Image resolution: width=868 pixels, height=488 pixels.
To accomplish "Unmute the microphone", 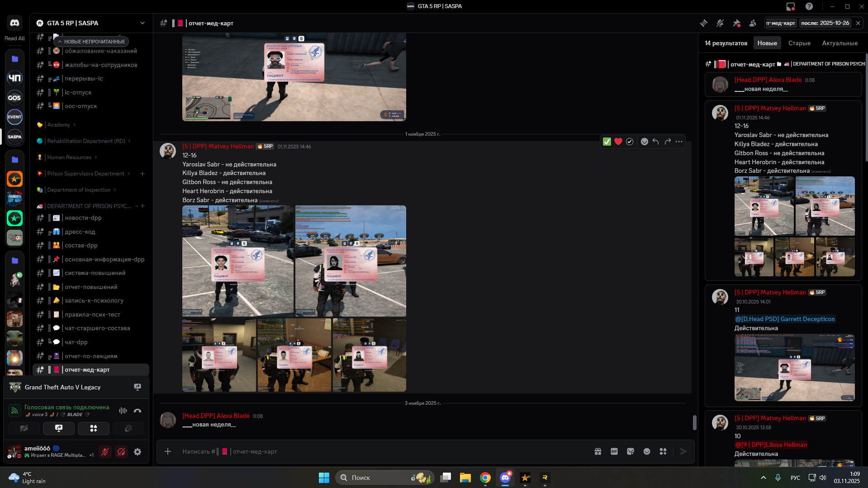I will tap(105, 452).
